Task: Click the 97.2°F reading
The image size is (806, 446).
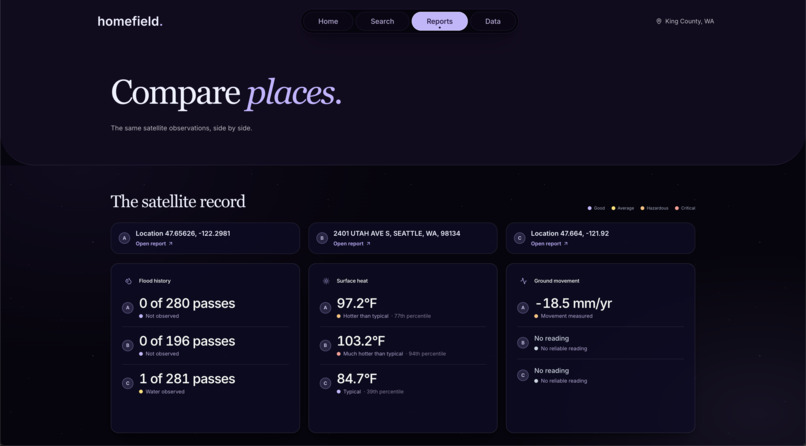Action: 357,304
